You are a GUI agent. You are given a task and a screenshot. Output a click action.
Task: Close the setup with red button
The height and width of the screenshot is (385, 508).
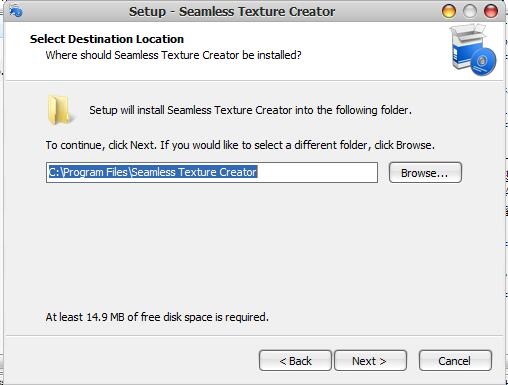point(491,11)
